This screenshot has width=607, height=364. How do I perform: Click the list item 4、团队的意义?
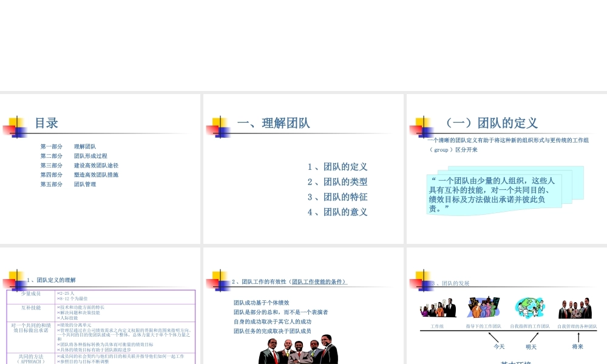[x=337, y=212]
